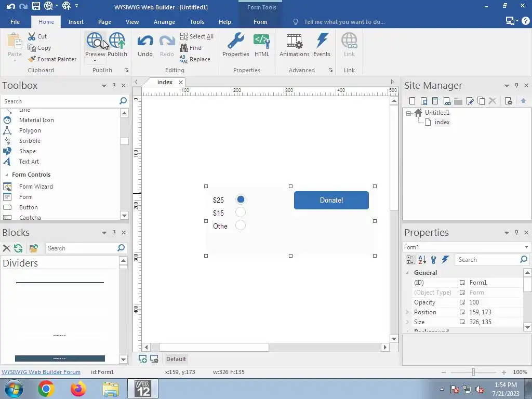Screen dimensions: 532x399
Task: Open the Form1 object selector dropdown
Action: [526, 247]
